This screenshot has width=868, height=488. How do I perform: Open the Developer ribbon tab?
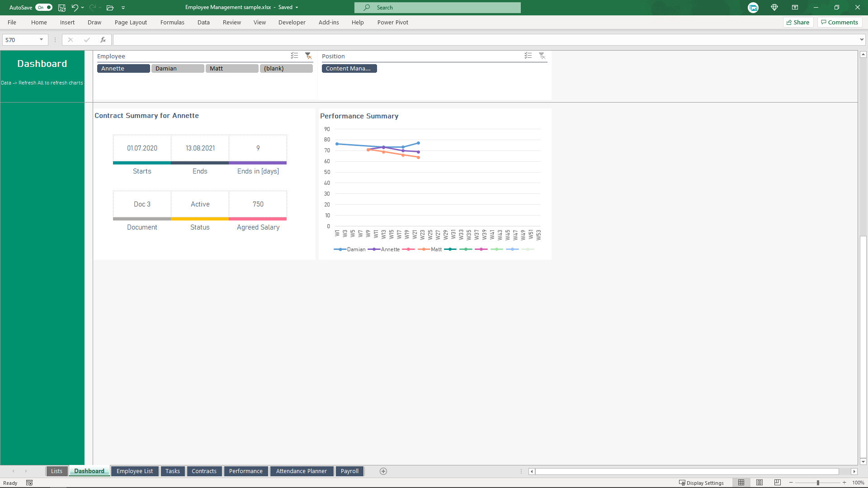[292, 22]
